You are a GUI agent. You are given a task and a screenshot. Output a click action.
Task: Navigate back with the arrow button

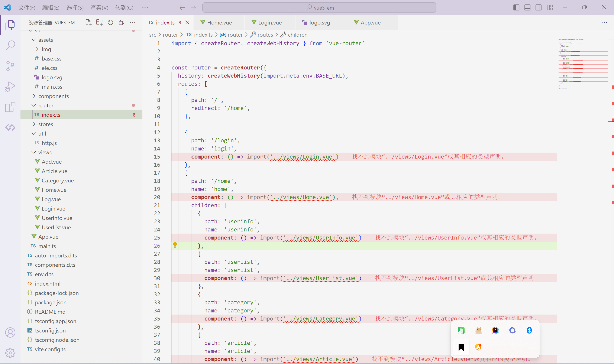(x=182, y=8)
